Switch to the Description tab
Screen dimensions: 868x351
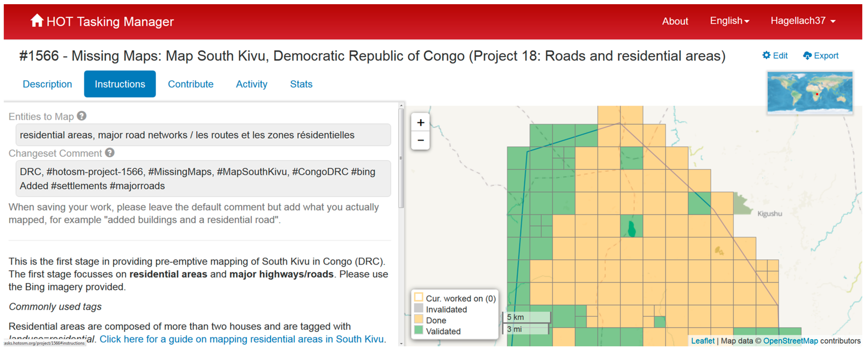pos(47,84)
